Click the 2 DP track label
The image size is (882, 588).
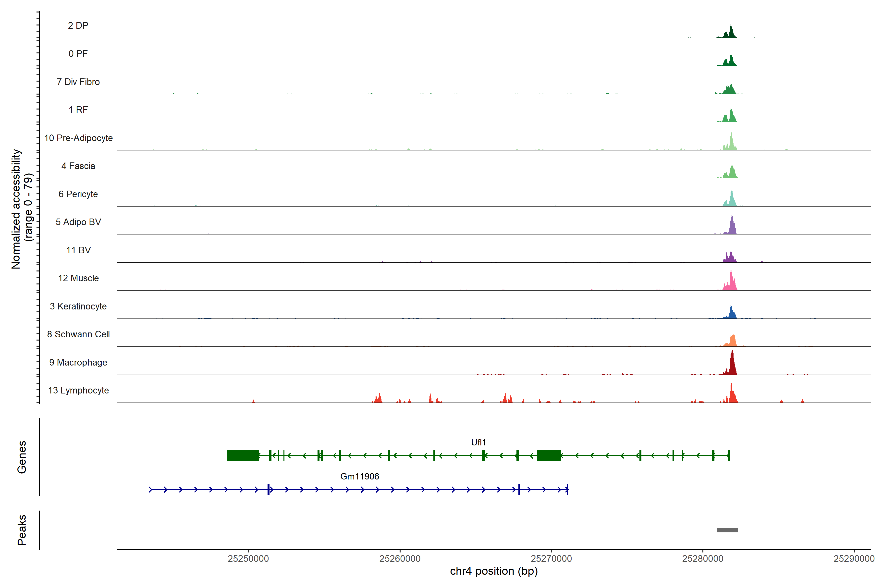[78, 25]
